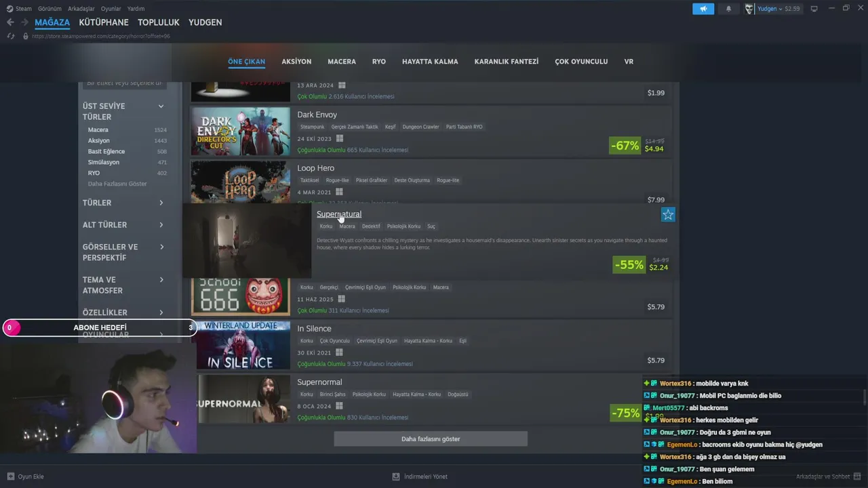868x488 pixels.
Task: Open the Supernormal game title
Action: tap(319, 382)
